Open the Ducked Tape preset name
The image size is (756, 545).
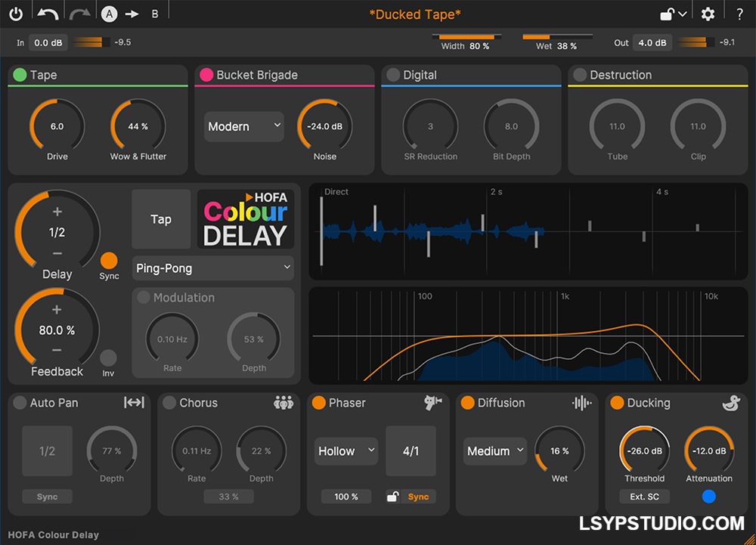415,14
